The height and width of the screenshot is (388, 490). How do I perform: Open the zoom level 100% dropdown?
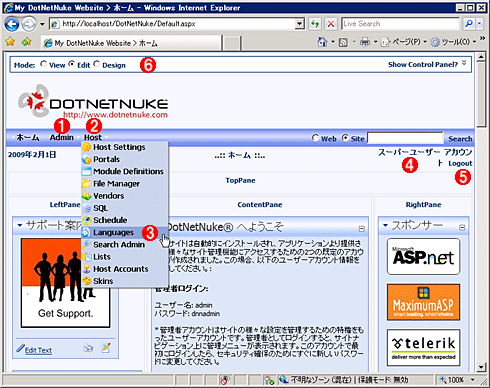click(x=472, y=380)
